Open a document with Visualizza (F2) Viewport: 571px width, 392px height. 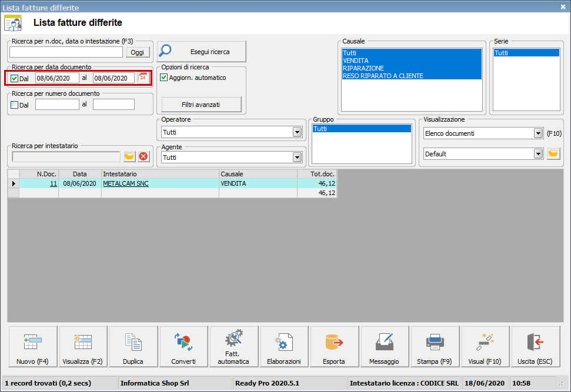pos(82,346)
